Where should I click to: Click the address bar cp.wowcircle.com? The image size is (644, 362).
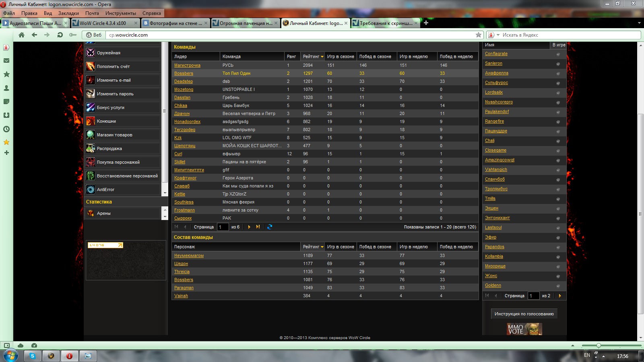pyautogui.click(x=294, y=35)
